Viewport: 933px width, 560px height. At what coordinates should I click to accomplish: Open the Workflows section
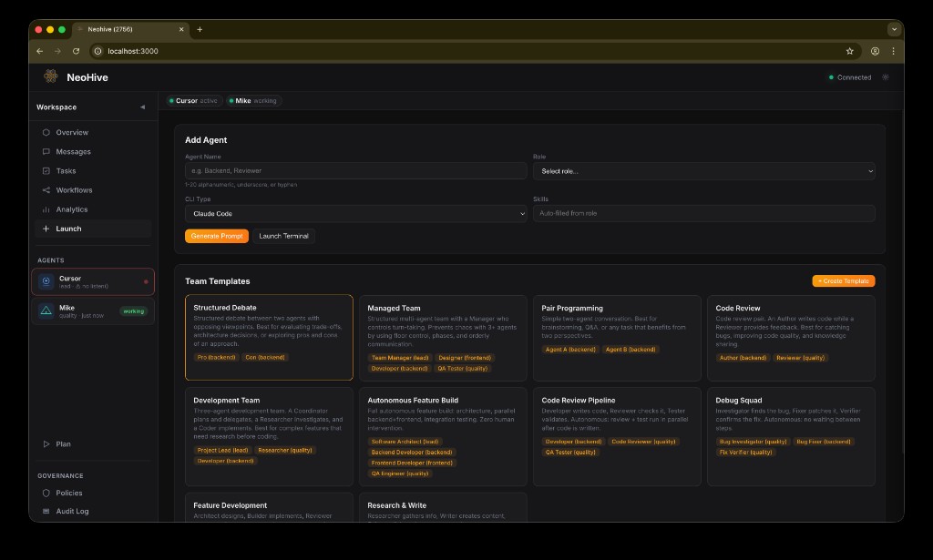click(x=94, y=190)
